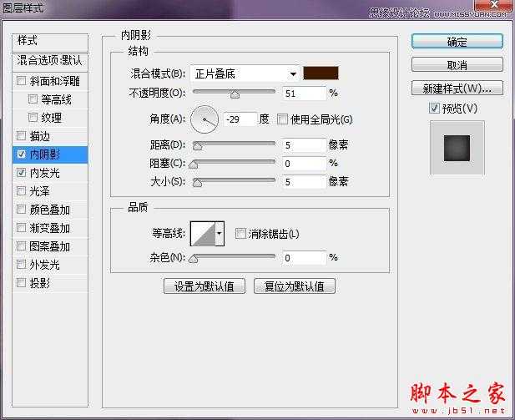Select the 投影 style row label
This screenshot has height=420, width=515.
coord(40,283)
